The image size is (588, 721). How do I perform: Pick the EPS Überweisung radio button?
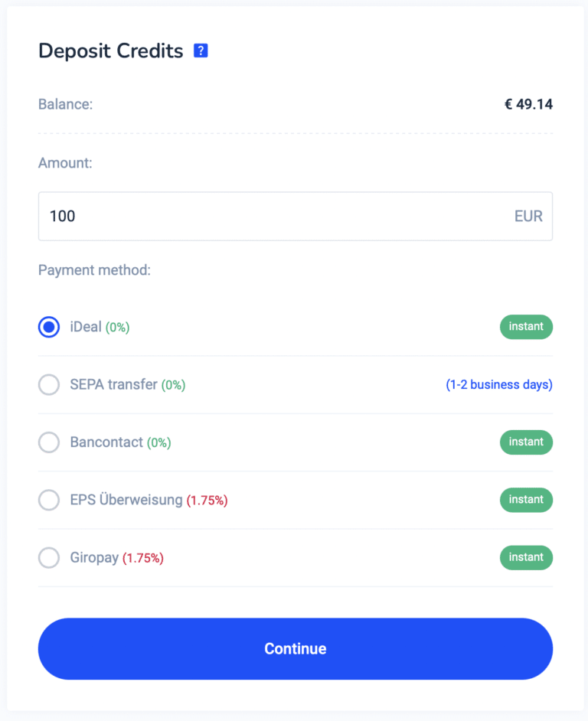[49, 500]
